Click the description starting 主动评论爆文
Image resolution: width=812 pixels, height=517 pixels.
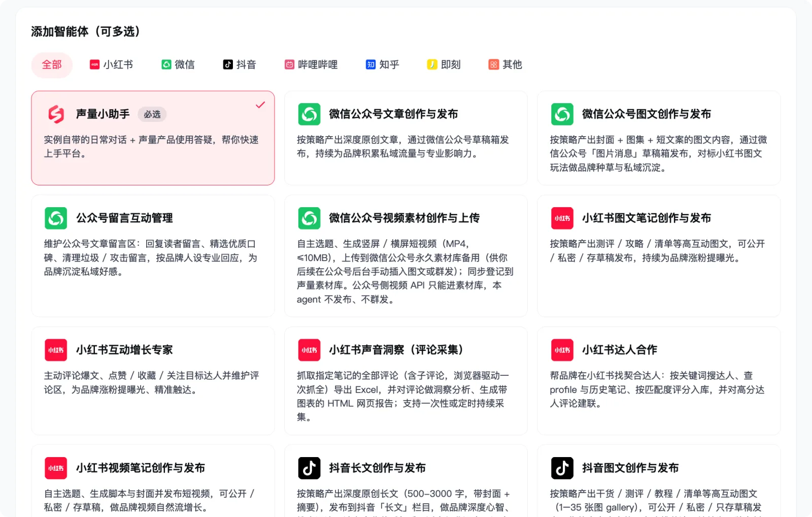click(x=151, y=382)
